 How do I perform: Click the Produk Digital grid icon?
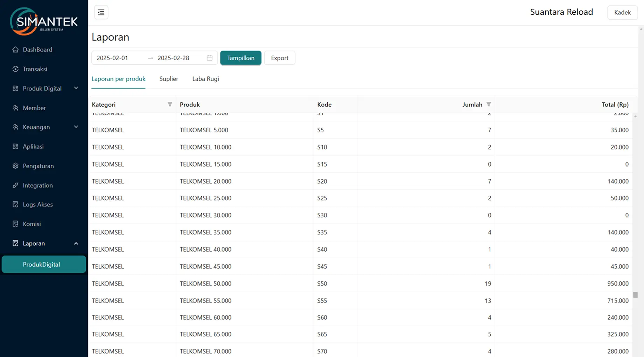click(x=15, y=88)
